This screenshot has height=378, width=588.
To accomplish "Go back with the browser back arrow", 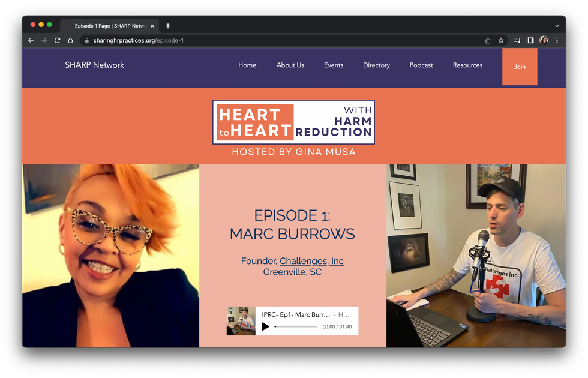I will click(x=31, y=41).
